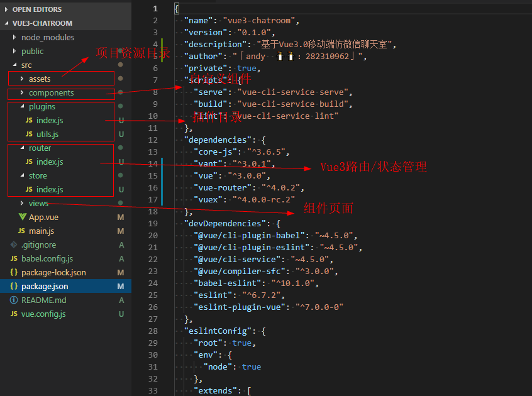Click the "extends" key on line 33

(215, 390)
